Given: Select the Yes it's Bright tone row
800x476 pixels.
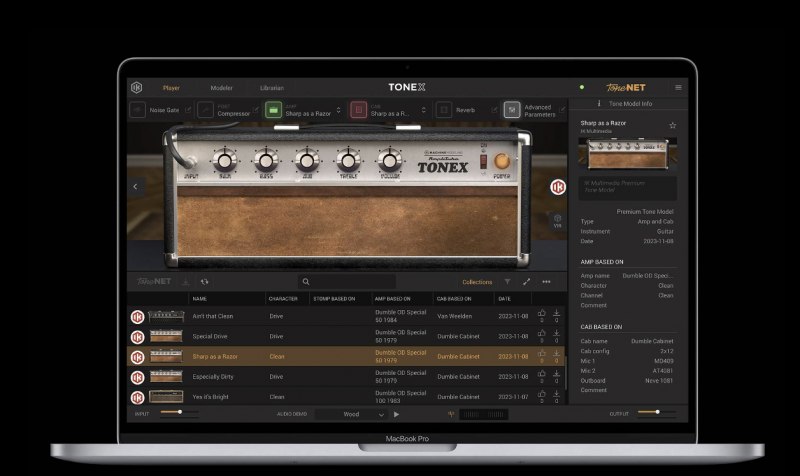Looking at the screenshot, I should (x=346, y=396).
